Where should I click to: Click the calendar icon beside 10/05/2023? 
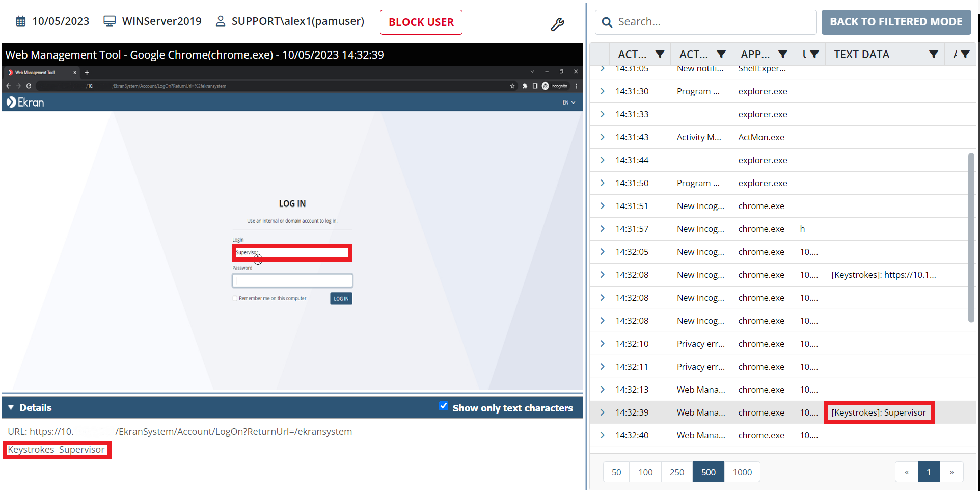click(x=21, y=21)
